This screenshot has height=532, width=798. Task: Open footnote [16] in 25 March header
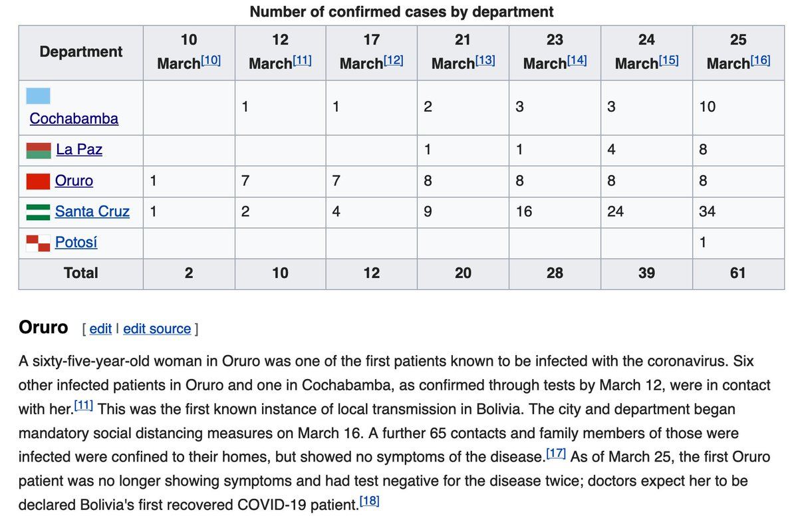coord(761,61)
